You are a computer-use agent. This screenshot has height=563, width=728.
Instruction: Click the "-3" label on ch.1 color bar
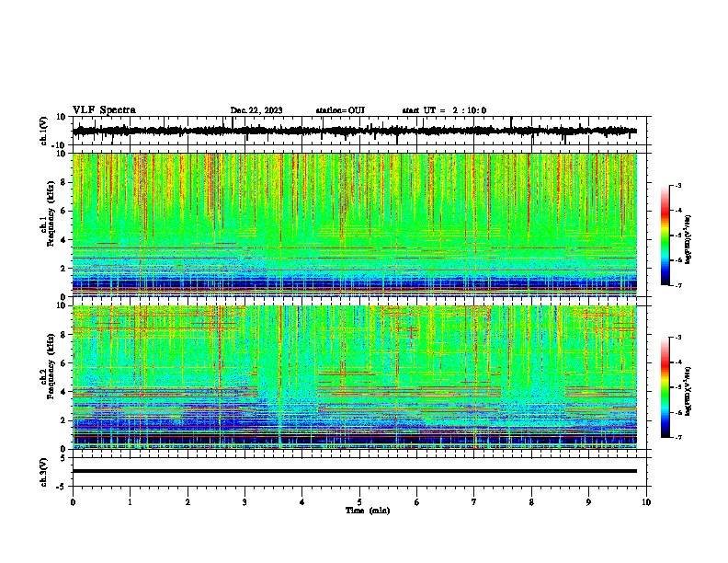pyautogui.click(x=677, y=186)
